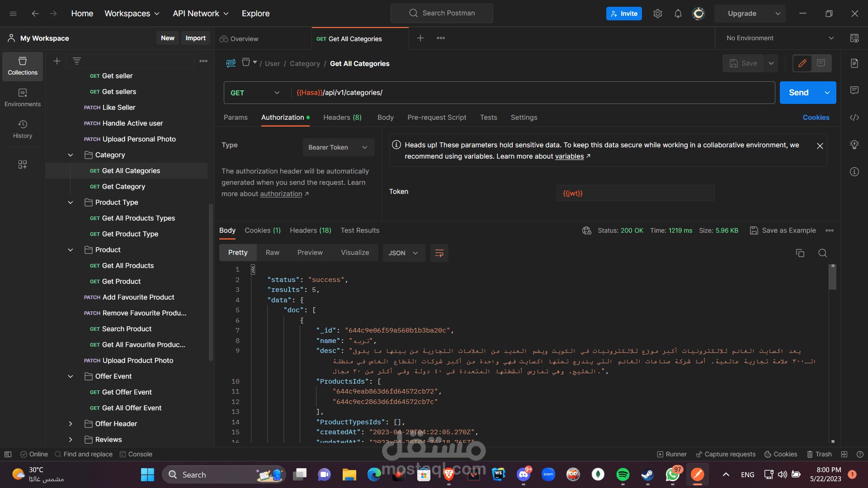Open tab options three-dot menu
The width and height of the screenshot is (868, 488).
(441, 38)
